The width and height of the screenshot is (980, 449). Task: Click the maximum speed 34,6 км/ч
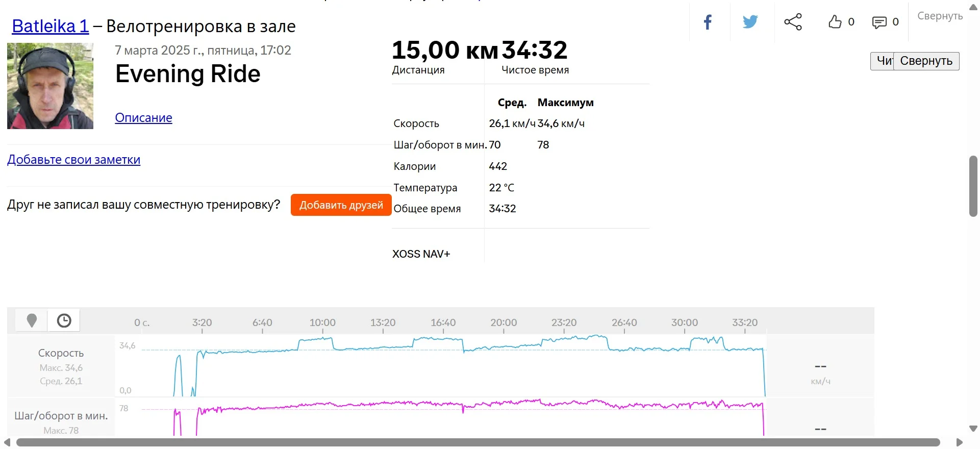[561, 123]
